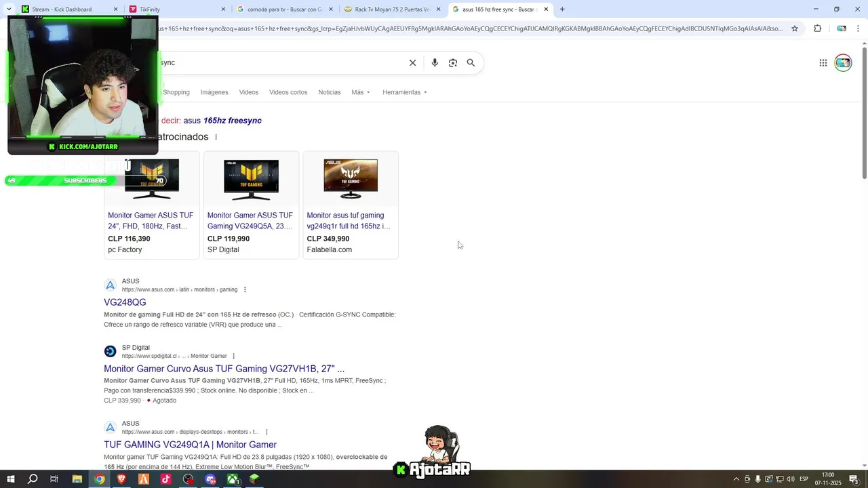Start voice search with the microphone icon
This screenshot has height=488, width=868.
point(435,62)
